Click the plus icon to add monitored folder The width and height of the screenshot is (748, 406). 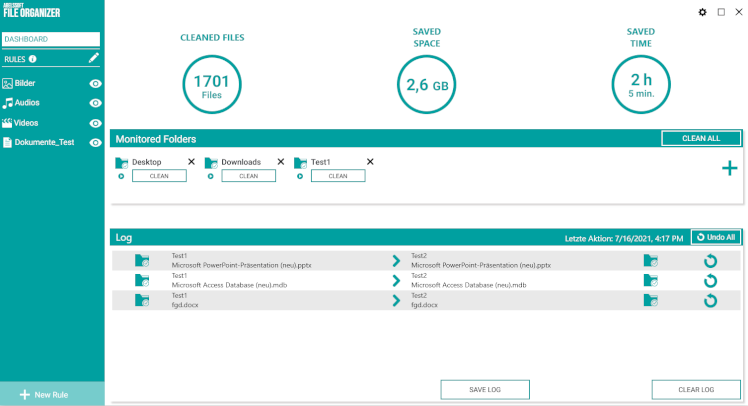[x=730, y=168]
